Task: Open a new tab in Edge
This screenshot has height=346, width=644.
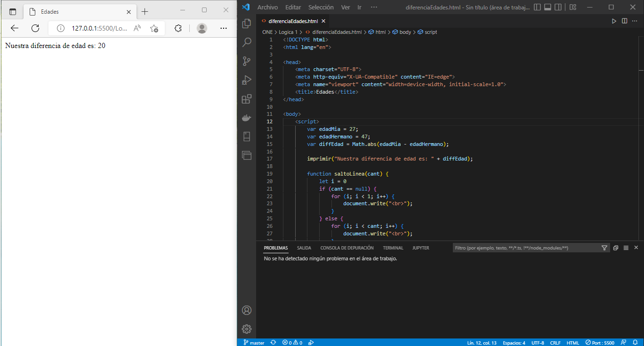Action: 145,11
